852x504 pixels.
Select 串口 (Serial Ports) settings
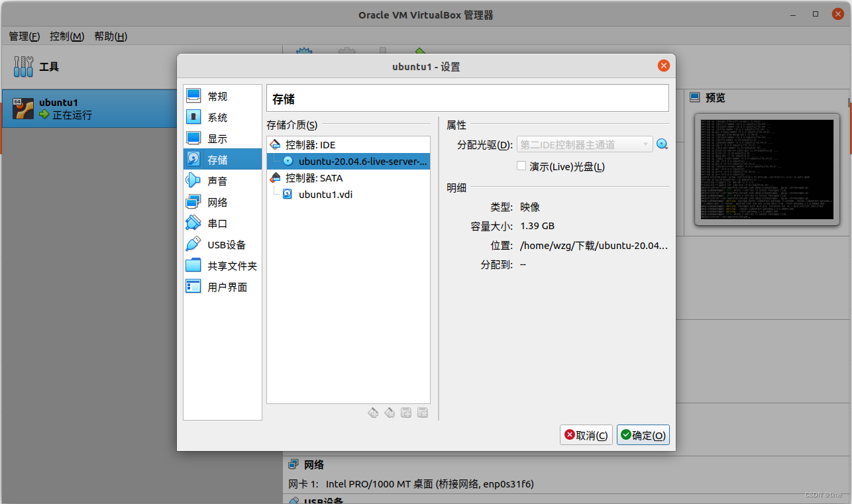pos(217,224)
